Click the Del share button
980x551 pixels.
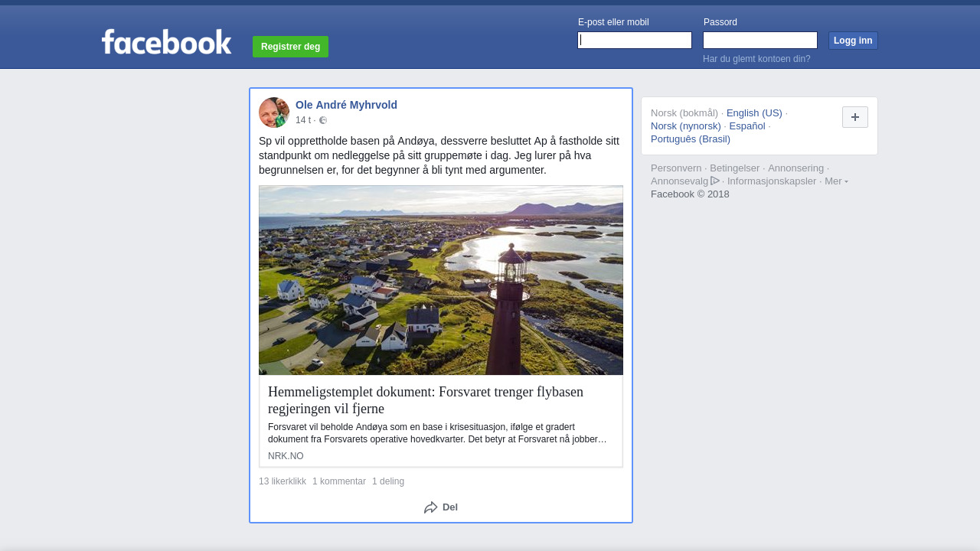coord(441,507)
